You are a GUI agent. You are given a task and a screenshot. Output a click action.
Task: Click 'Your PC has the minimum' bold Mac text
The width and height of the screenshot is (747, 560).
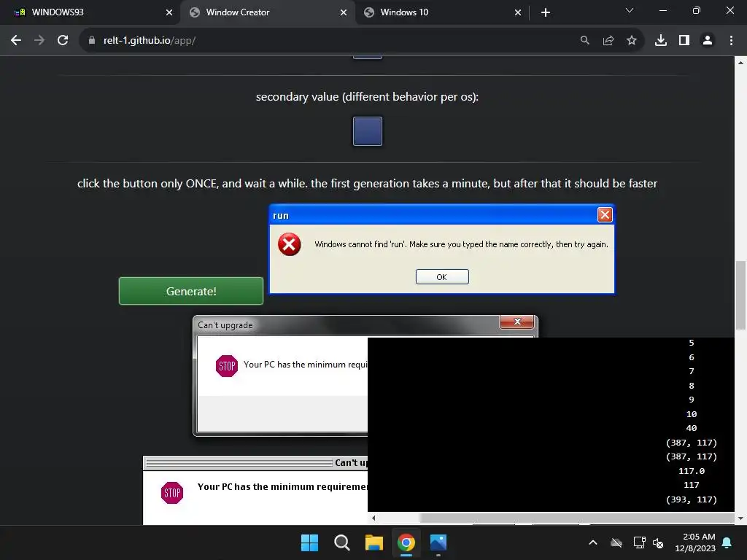click(x=282, y=486)
